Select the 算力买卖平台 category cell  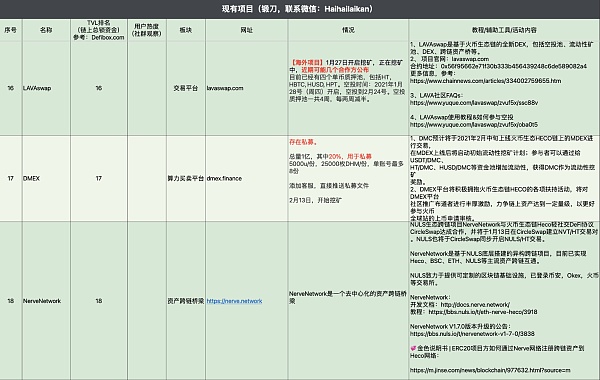186,178
